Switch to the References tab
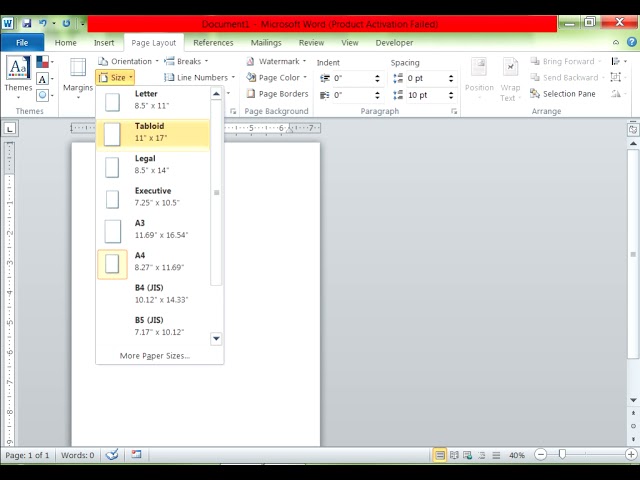The width and height of the screenshot is (640, 480). click(x=213, y=42)
